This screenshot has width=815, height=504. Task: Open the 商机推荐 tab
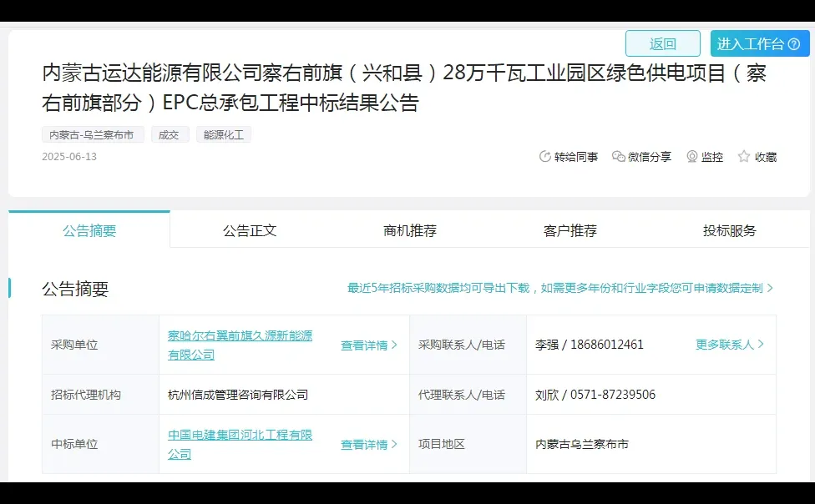point(411,230)
